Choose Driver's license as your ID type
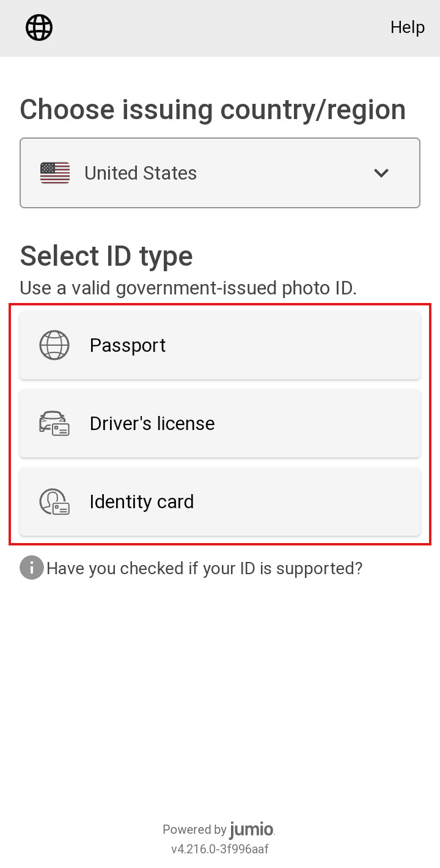The image size is (440, 868). pos(220,423)
